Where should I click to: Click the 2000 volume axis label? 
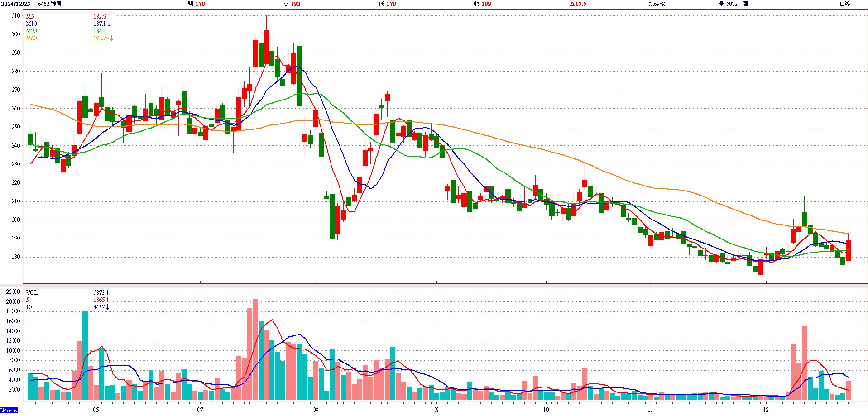(14, 389)
